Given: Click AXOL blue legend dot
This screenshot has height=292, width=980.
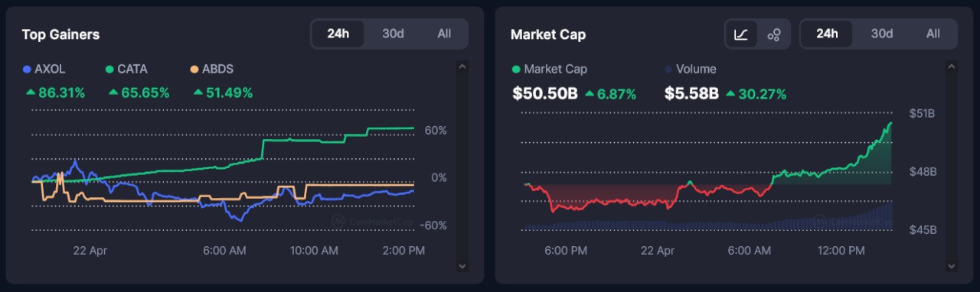Looking at the screenshot, I should [x=28, y=70].
